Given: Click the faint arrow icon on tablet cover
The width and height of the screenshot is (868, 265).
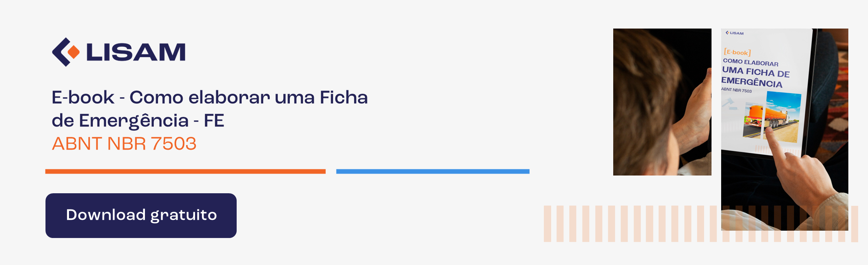Looking at the screenshot, I should [x=728, y=104].
